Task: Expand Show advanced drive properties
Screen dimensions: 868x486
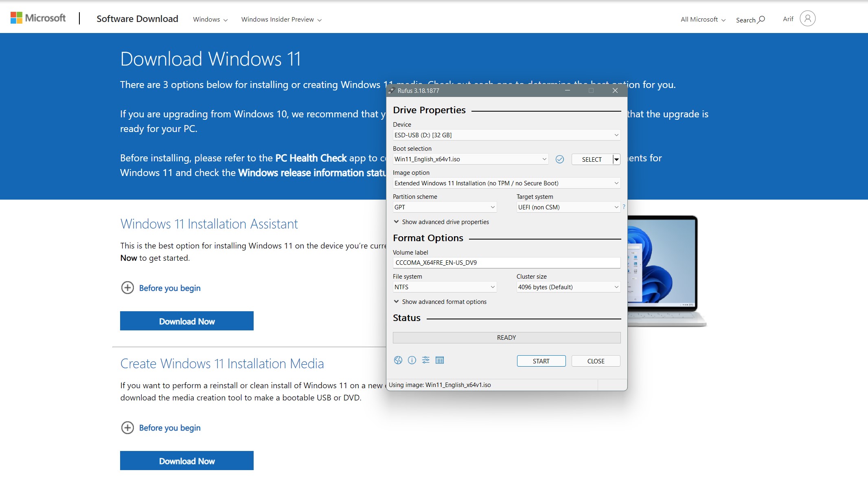Action: pyautogui.click(x=441, y=221)
